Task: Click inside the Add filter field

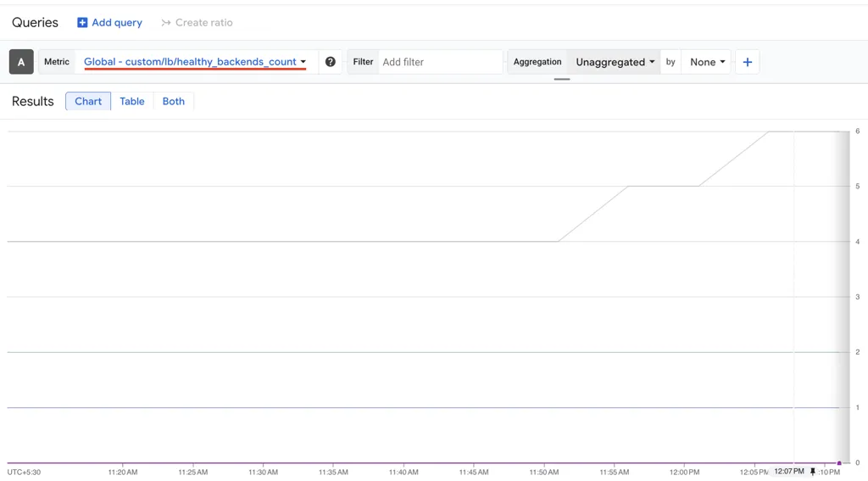Action: click(439, 62)
